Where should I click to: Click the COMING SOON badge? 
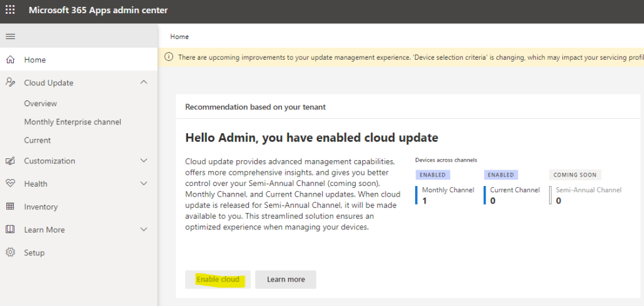coord(575,175)
